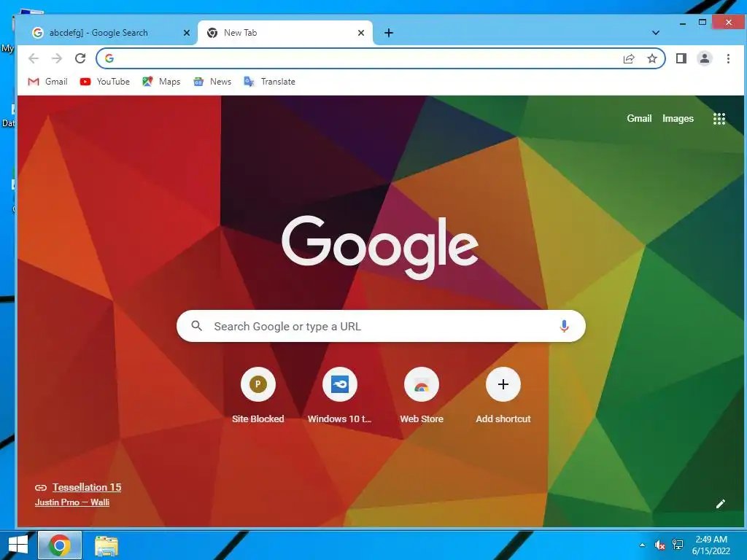This screenshot has height=560, width=747.
Task: Click the Chrome taskbar icon
Action: click(x=60, y=545)
